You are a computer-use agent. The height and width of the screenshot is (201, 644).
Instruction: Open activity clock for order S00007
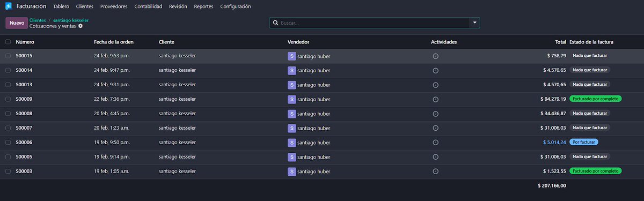435,128
